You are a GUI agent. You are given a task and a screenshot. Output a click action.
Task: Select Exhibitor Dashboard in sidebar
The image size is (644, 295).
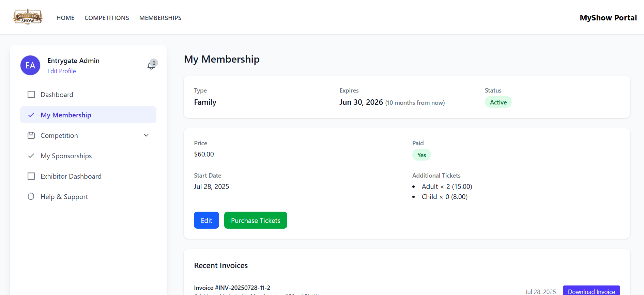(71, 176)
